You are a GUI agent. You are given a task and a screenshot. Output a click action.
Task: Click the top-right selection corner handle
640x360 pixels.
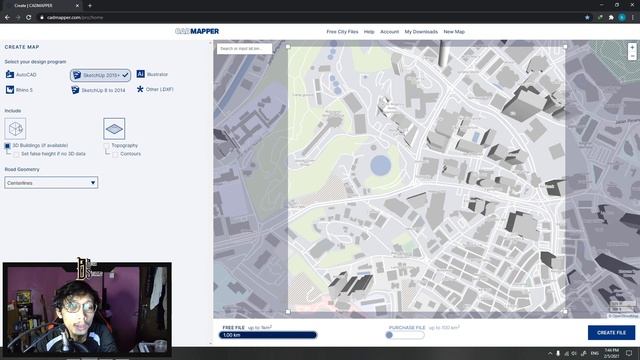(x=565, y=47)
